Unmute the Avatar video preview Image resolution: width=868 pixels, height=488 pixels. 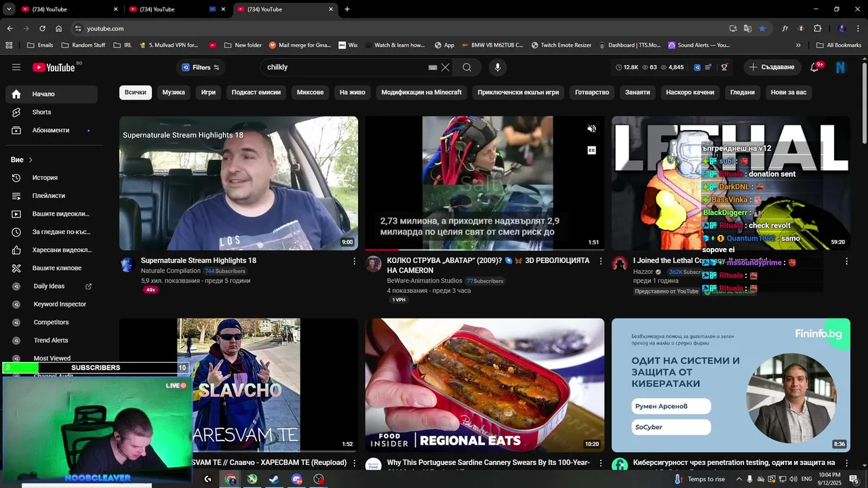click(x=591, y=129)
